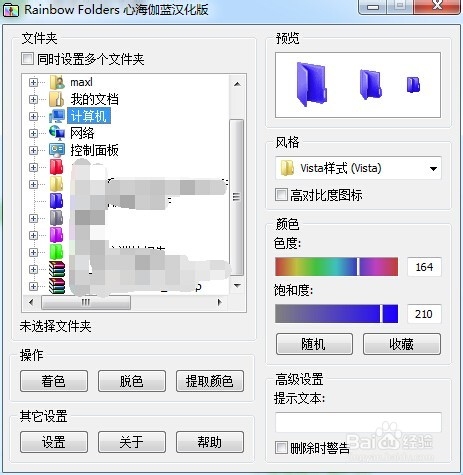Expand the magenta folder tree node

pos(33,235)
